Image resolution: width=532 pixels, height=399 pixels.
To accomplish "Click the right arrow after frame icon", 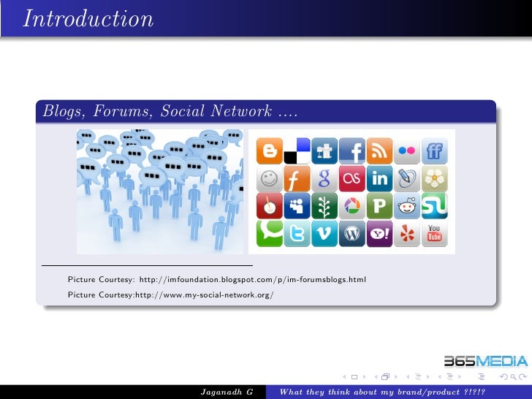I will click(396, 377).
